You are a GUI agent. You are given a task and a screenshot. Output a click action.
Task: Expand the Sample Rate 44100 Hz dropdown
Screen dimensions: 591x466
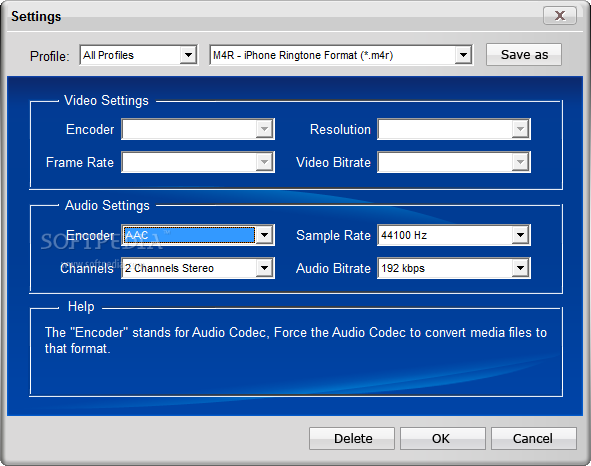pyautogui.click(x=520, y=235)
